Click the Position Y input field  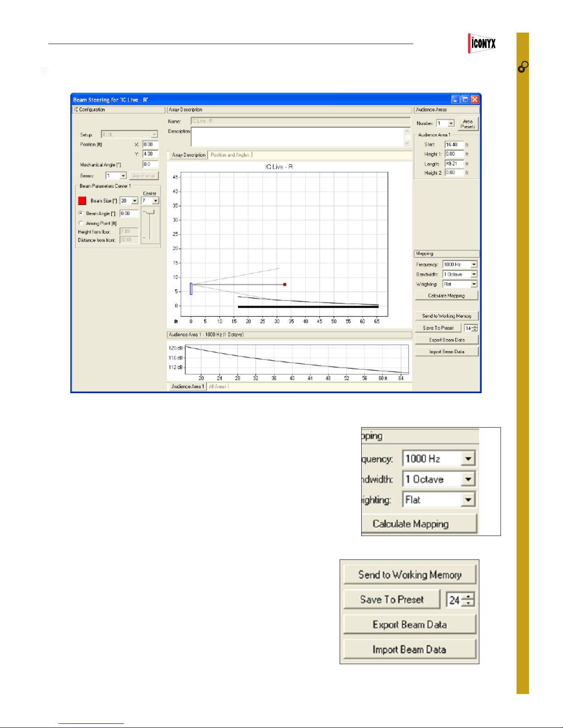150,154
